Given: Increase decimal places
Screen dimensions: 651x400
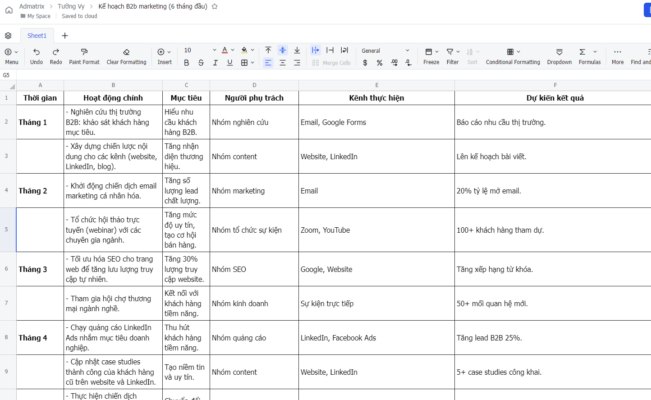Looking at the screenshot, I should (x=394, y=63).
